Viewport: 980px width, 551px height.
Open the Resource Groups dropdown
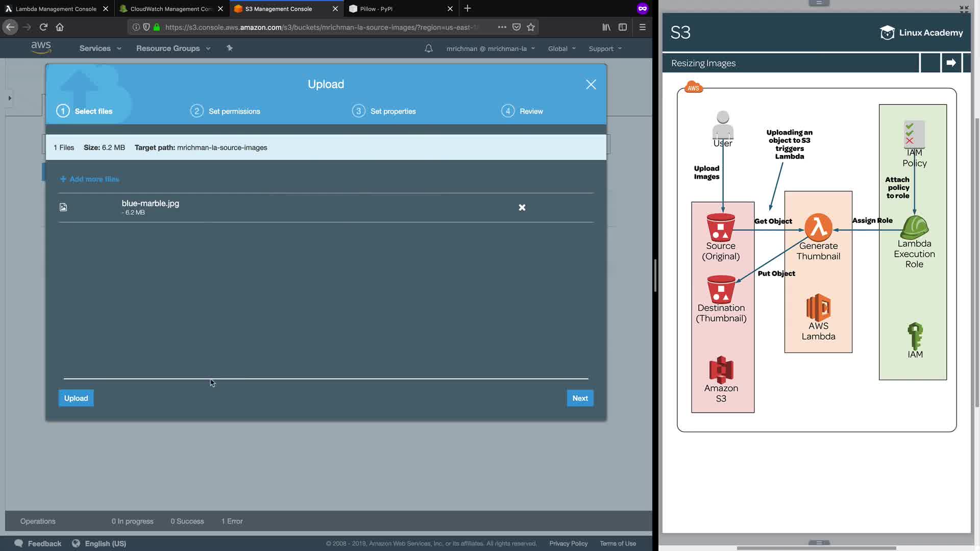point(173,48)
